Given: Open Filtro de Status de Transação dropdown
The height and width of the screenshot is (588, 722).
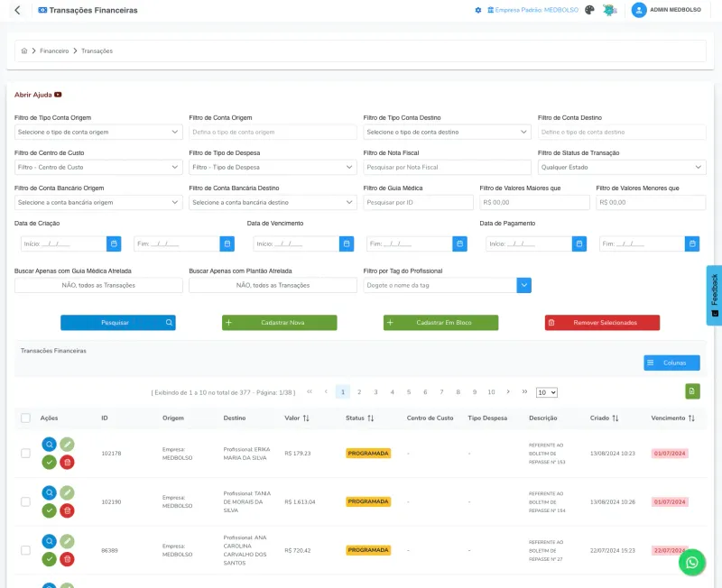Looking at the screenshot, I should (622, 167).
